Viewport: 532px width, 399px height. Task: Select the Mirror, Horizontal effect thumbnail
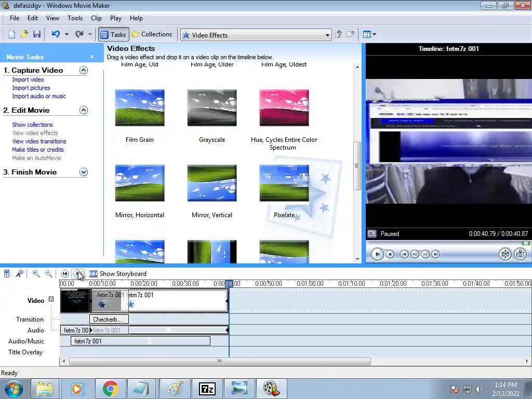pos(140,183)
